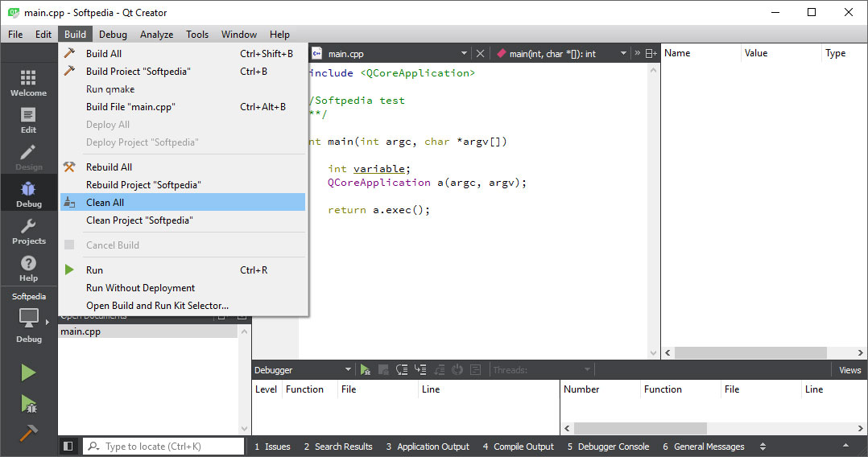Click the hammer Build icon in sidebar

(x=28, y=432)
